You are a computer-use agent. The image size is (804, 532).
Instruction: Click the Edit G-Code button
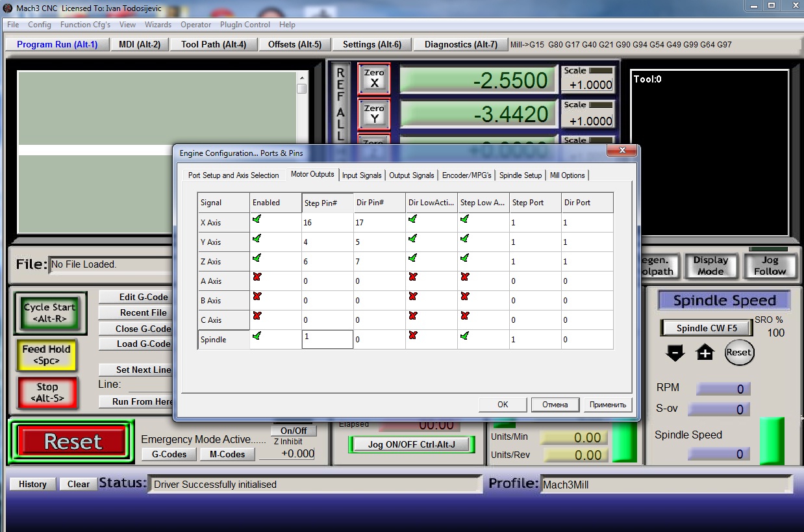pyautogui.click(x=136, y=297)
